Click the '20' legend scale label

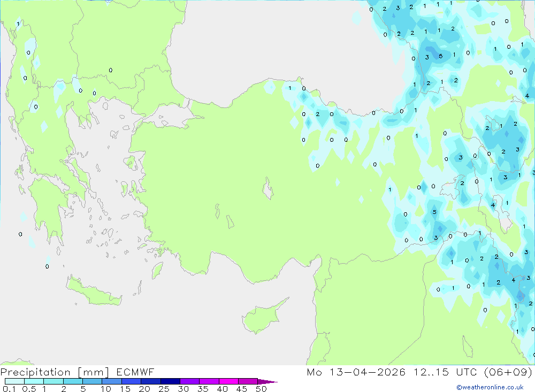click(144, 389)
